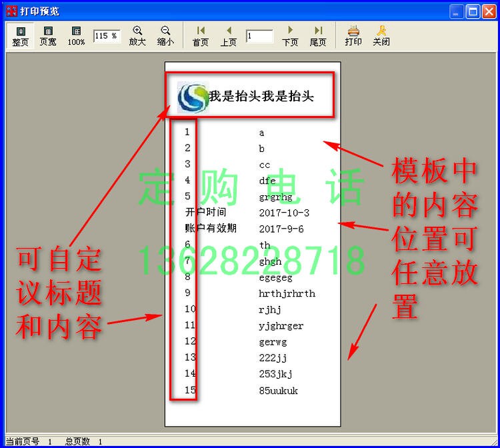Screen dimensions: 500x448
Task: Go to 下页 next page
Action: [290, 36]
